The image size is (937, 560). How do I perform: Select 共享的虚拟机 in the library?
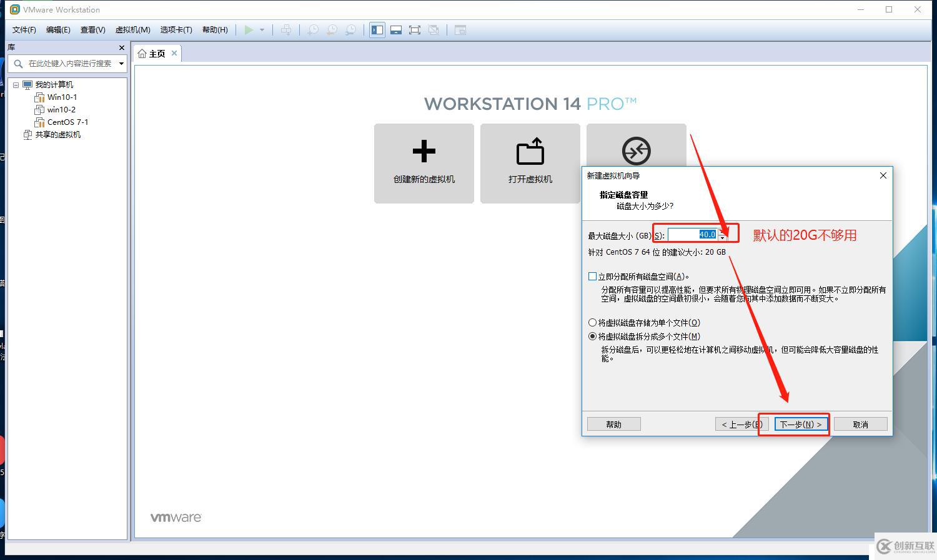point(57,135)
